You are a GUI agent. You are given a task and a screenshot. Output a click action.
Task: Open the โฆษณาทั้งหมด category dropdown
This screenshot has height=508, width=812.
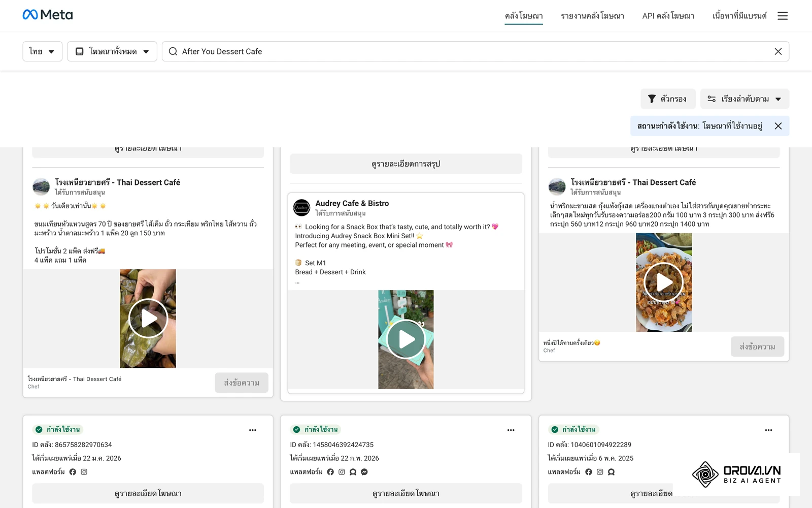click(112, 51)
